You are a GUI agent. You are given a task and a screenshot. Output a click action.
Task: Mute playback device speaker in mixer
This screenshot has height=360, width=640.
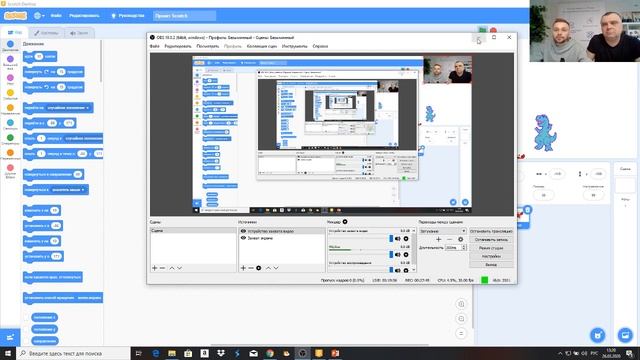[x=398, y=270]
